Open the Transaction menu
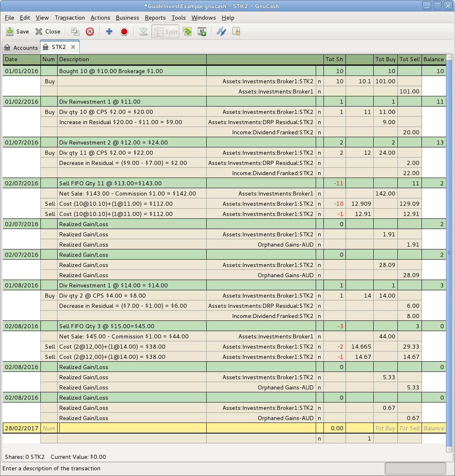Image resolution: width=455 pixels, height=476 pixels. (70, 18)
